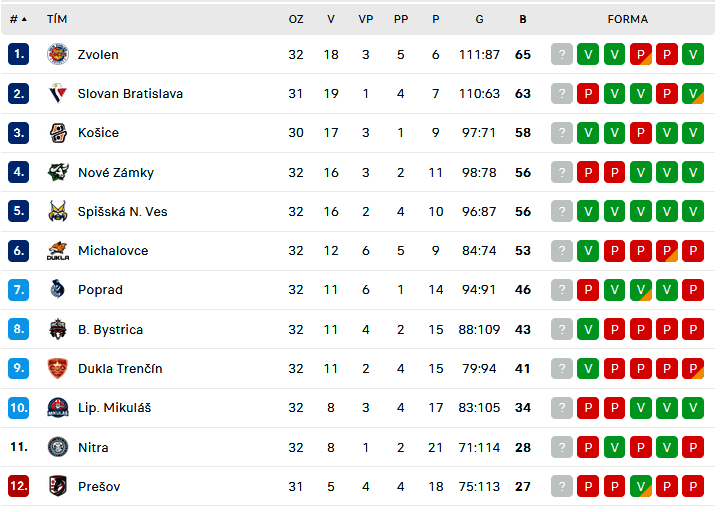Click the Michalovce Dukla logo
The width and height of the screenshot is (725, 512).
pyautogui.click(x=58, y=251)
